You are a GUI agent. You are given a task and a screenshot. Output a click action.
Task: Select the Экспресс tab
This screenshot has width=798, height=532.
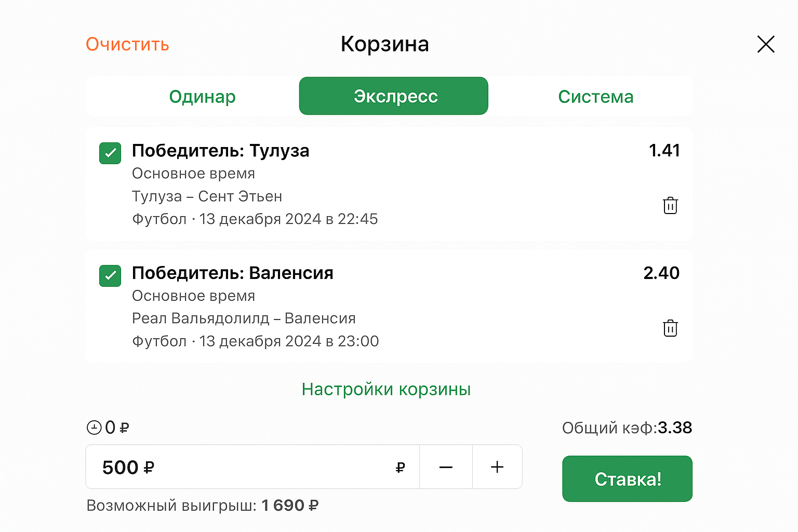click(x=394, y=96)
